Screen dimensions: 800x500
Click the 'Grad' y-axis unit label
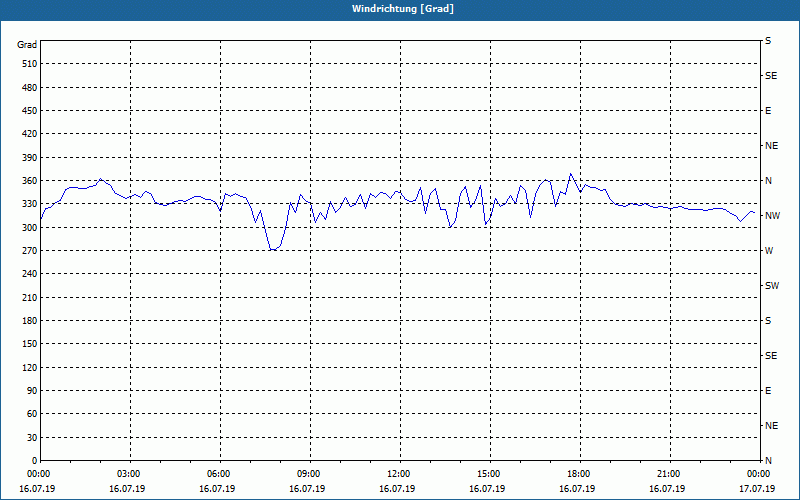27,45
